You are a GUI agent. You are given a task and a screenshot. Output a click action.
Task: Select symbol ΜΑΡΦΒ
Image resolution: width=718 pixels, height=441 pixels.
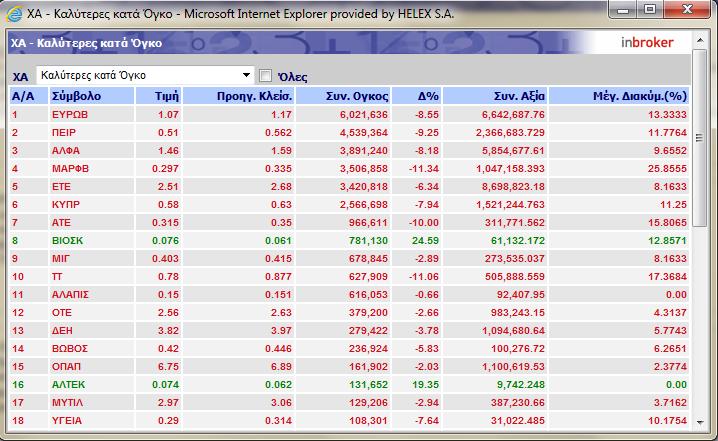pos(70,169)
